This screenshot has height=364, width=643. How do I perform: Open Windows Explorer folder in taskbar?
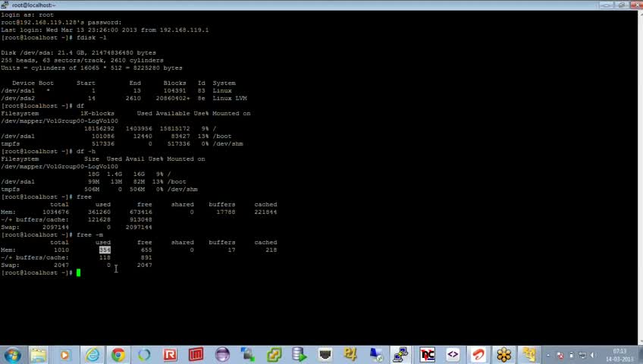[x=39, y=355]
